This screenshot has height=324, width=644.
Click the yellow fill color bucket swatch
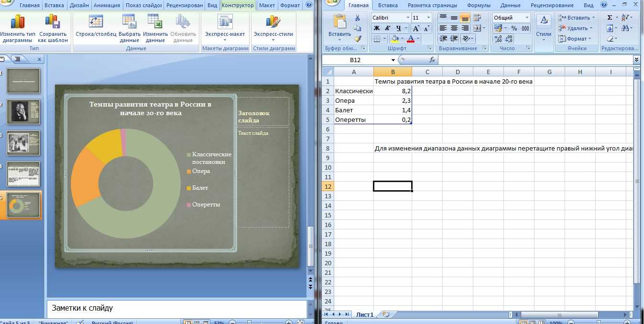[x=395, y=39]
